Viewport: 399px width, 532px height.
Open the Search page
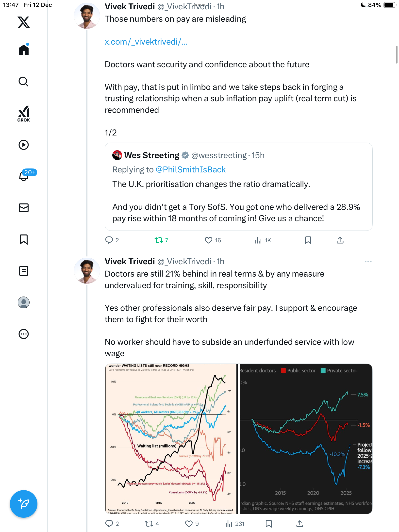(24, 82)
